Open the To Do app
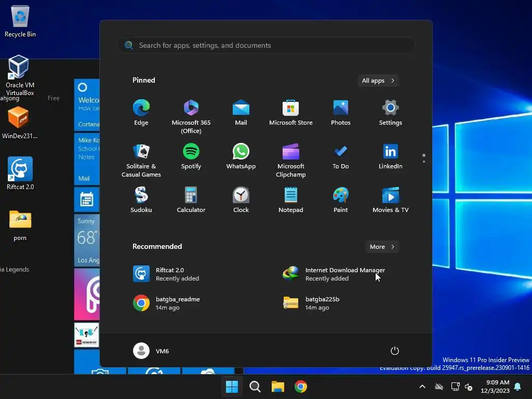 coord(341,157)
